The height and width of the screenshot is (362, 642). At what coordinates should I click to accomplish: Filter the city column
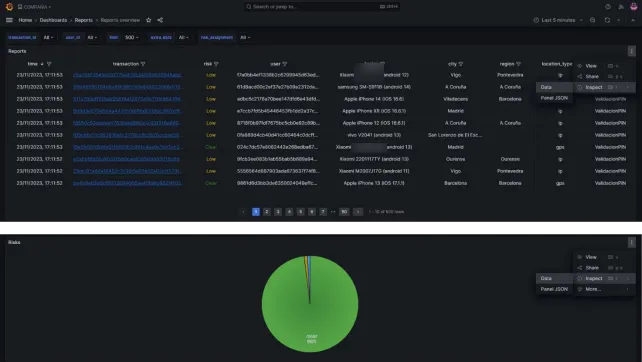click(x=461, y=64)
